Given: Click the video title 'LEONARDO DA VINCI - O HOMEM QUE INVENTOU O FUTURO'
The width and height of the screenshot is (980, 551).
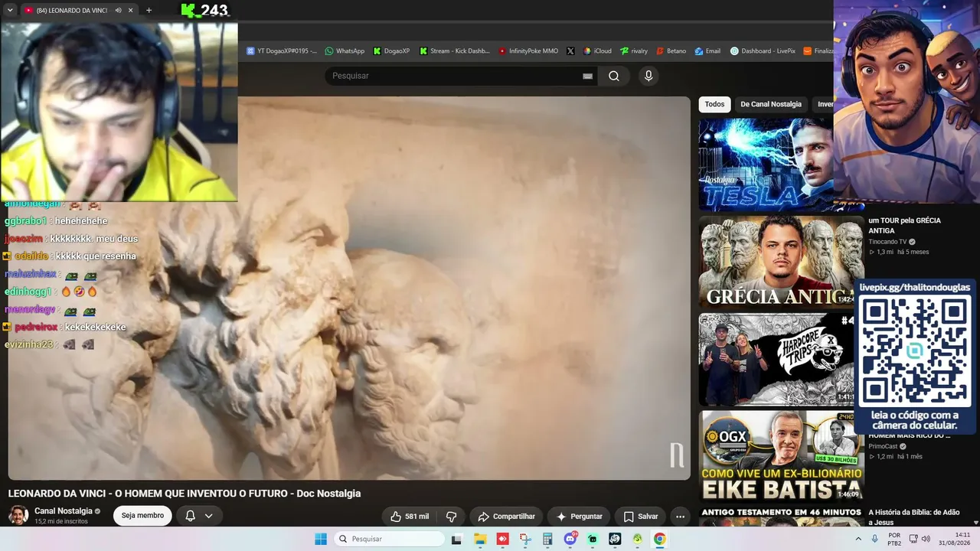Looking at the screenshot, I should coord(185,494).
